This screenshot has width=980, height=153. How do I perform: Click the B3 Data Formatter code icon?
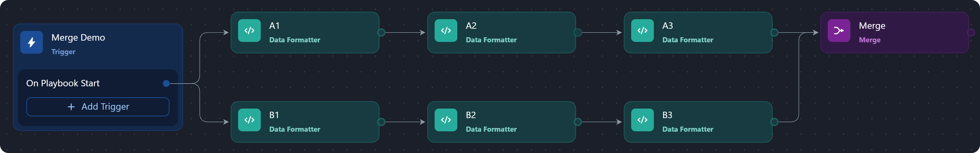(x=642, y=120)
